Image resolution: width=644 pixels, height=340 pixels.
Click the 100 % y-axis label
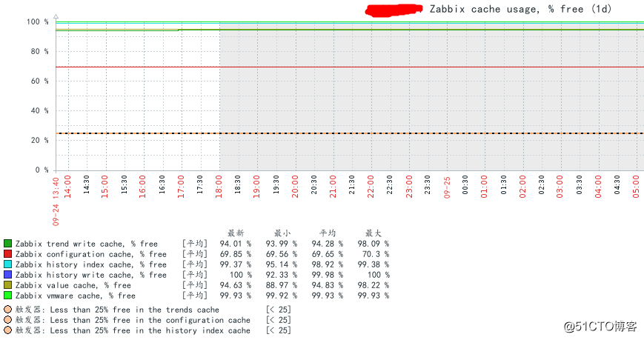(37, 21)
